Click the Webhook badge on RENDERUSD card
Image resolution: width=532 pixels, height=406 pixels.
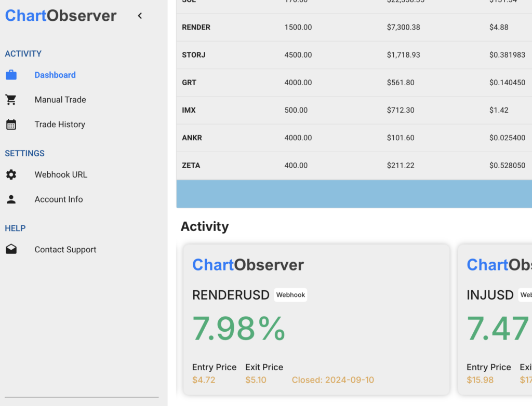tap(290, 295)
